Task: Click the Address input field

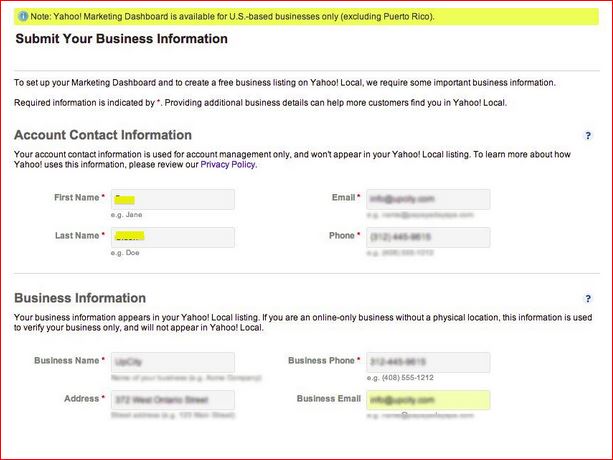Action: 173,400
